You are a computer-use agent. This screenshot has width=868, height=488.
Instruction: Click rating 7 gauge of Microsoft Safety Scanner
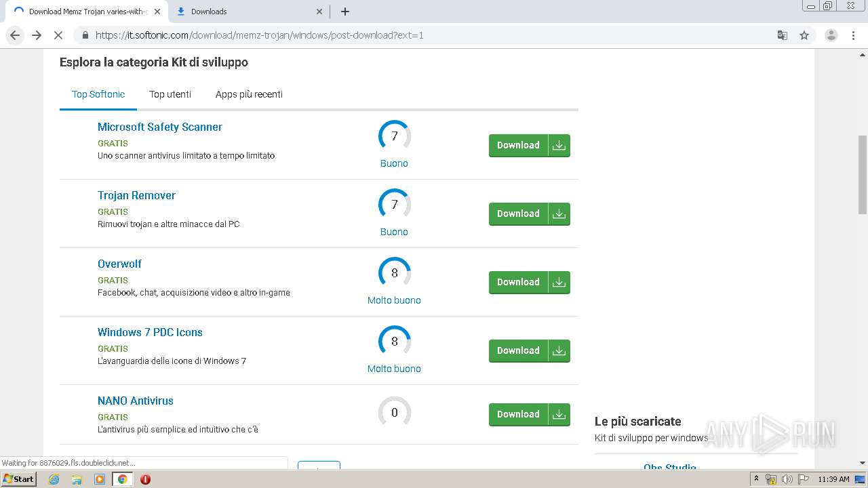click(395, 136)
